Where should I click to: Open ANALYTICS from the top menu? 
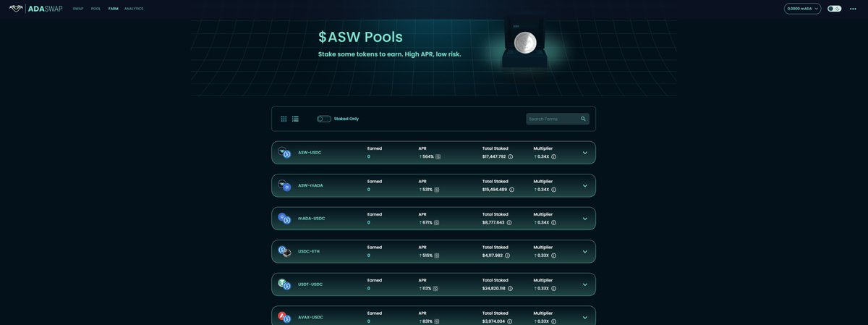[x=134, y=9]
